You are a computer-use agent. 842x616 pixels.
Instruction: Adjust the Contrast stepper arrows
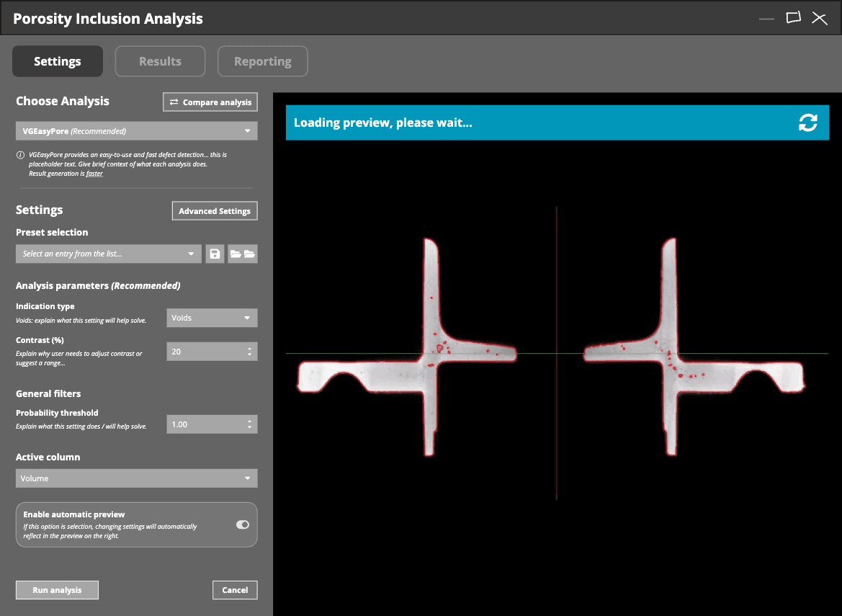point(250,352)
